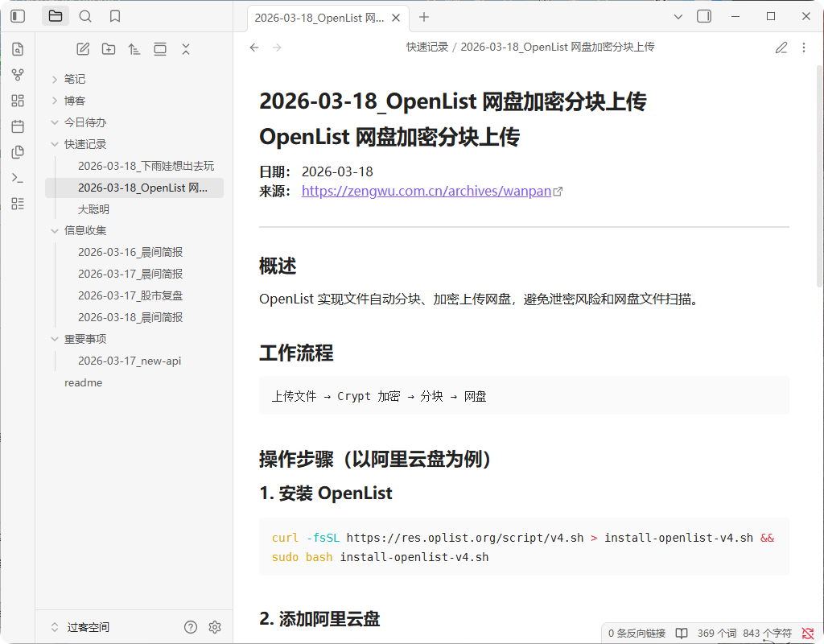Create a new note in file explorer
The image size is (824, 644).
(83, 49)
